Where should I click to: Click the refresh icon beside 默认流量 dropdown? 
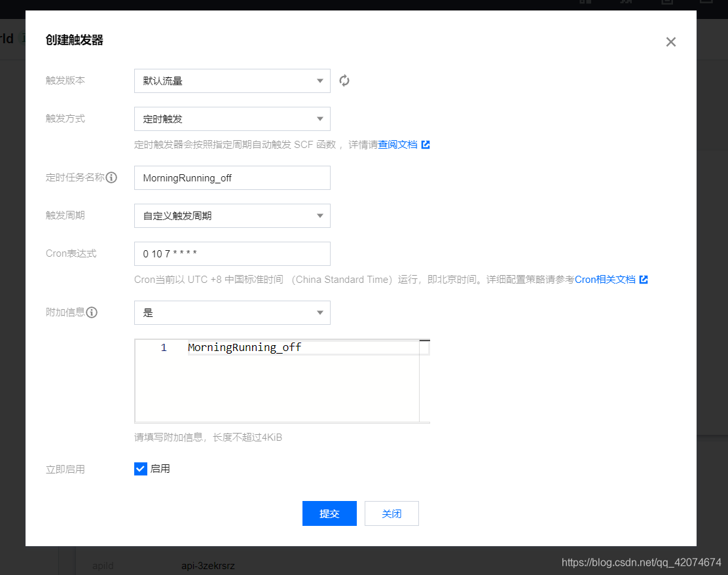344,80
